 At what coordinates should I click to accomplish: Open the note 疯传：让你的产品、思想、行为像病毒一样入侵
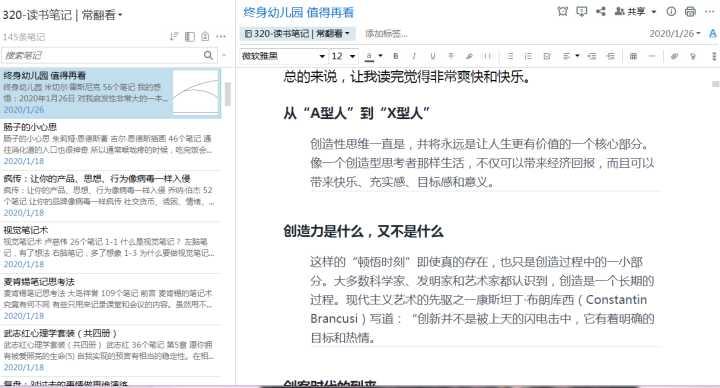111,195
